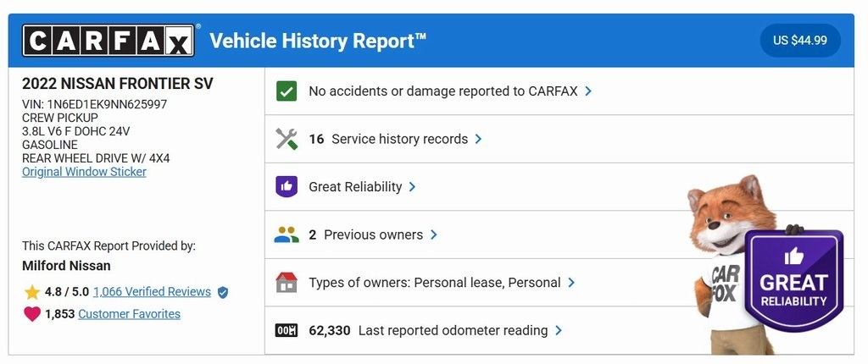The image size is (868, 364).
Task: Click the house types of owners icon
Action: pos(287,283)
